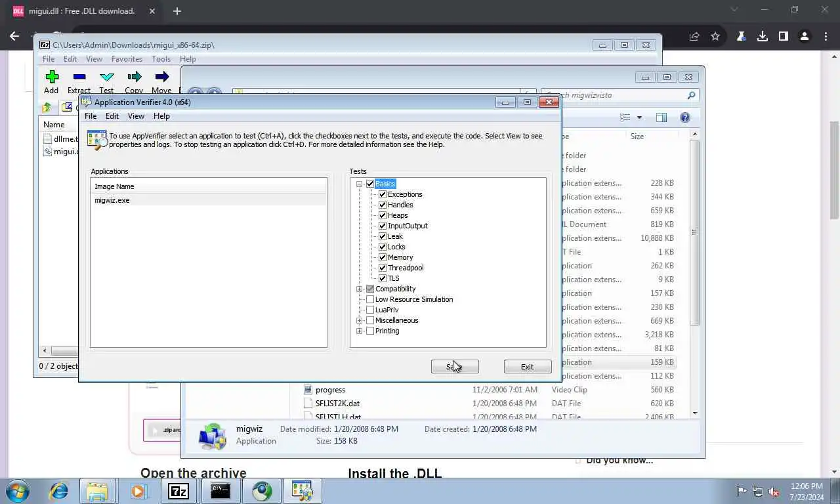Open the Explorer view options dropdown arrow
Viewport: 840px width, 504px height.
point(639,117)
